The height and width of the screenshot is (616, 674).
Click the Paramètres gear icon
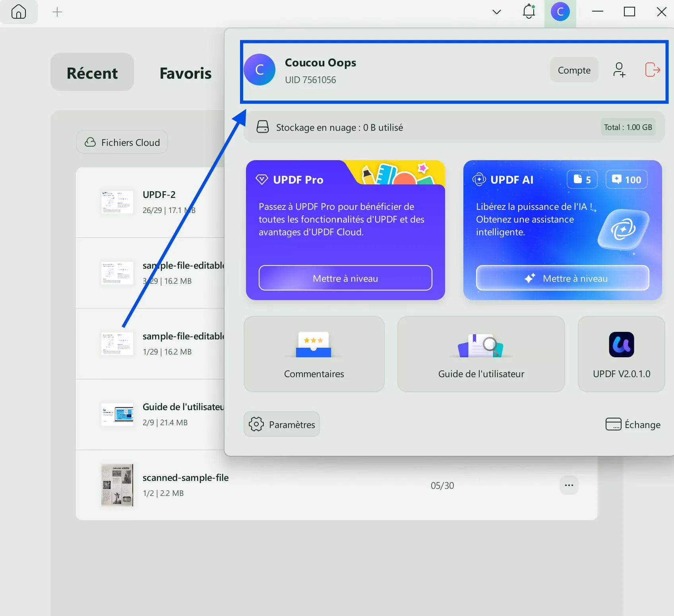(256, 424)
